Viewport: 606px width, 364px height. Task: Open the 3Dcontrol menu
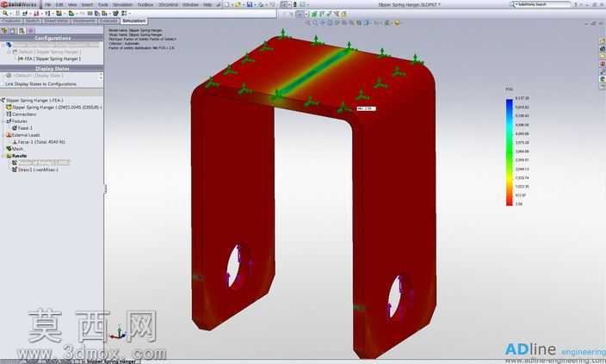(x=168, y=4)
